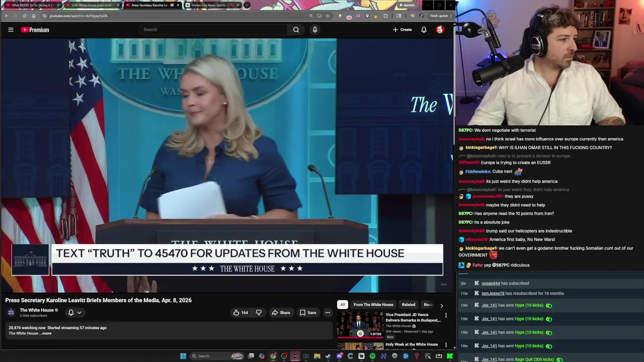This screenshot has height=362, width=644.
Task: Open Discord from the taskbar
Action: tap(339, 356)
